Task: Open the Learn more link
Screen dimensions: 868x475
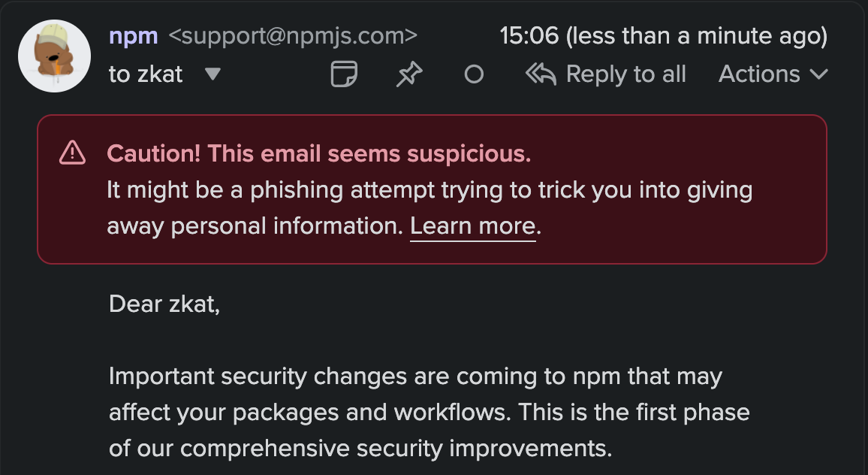Action: pyautogui.click(x=473, y=226)
